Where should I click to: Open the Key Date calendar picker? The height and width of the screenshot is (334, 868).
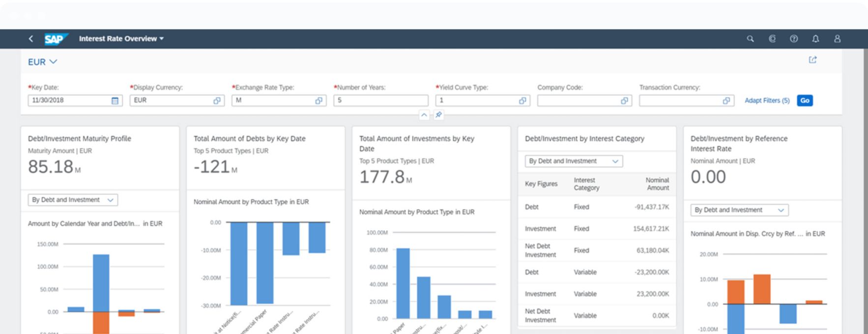click(115, 101)
